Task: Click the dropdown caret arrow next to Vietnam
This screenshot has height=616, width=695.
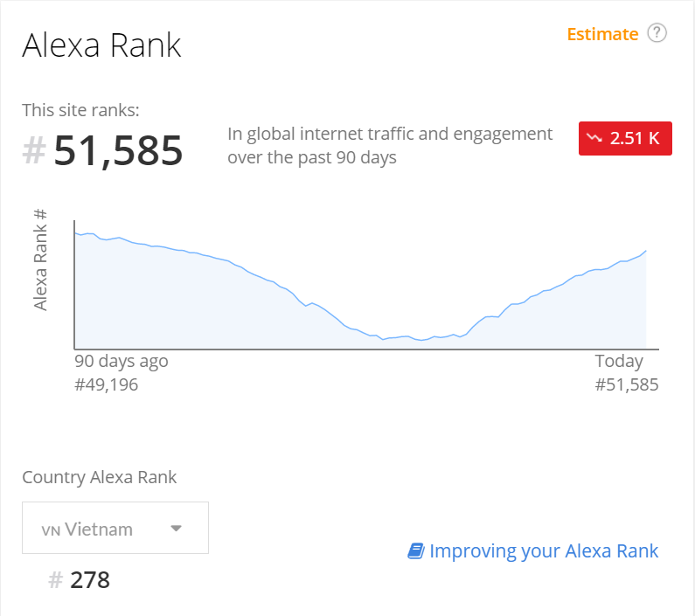Action: [176, 529]
